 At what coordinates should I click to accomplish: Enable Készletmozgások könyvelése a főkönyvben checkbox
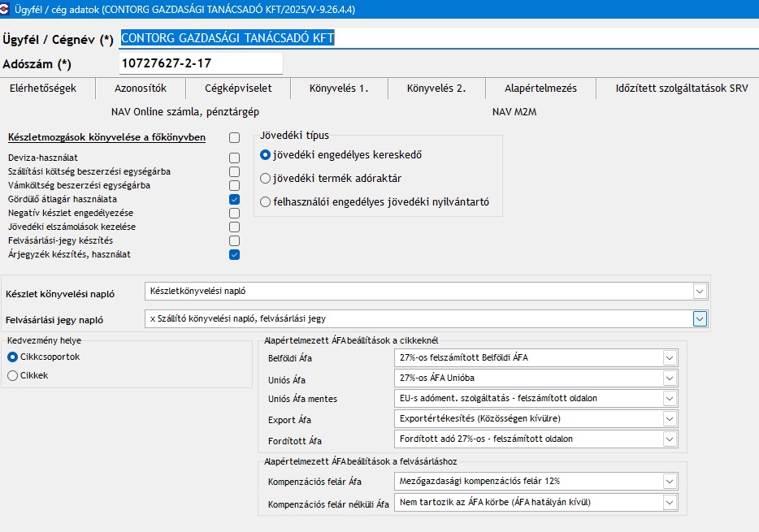[x=234, y=138]
